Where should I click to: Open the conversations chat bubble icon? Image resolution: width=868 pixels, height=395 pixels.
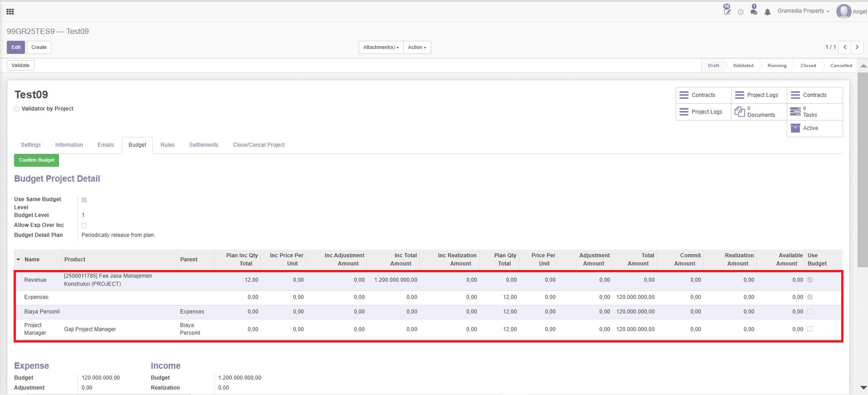coord(754,11)
